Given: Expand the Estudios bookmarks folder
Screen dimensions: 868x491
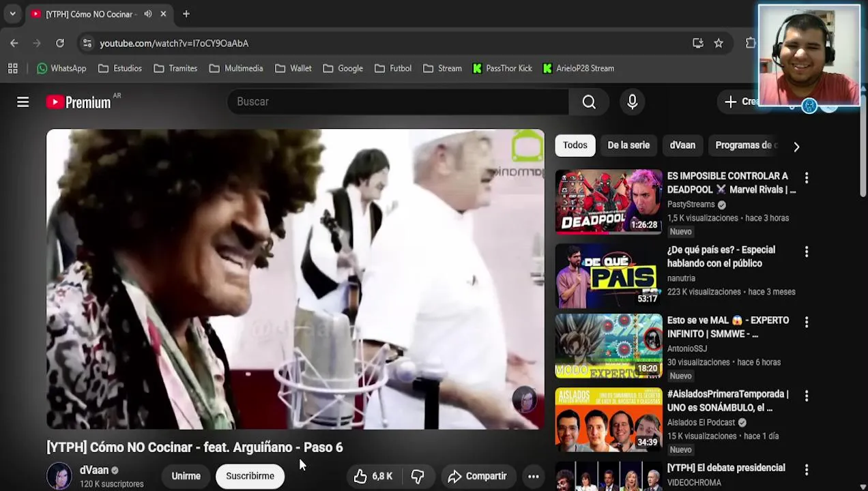Looking at the screenshot, I should (120, 68).
